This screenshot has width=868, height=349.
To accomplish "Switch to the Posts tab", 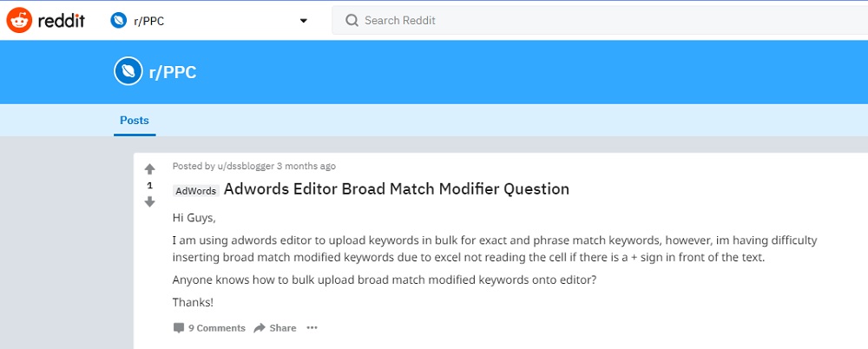I will (135, 120).
